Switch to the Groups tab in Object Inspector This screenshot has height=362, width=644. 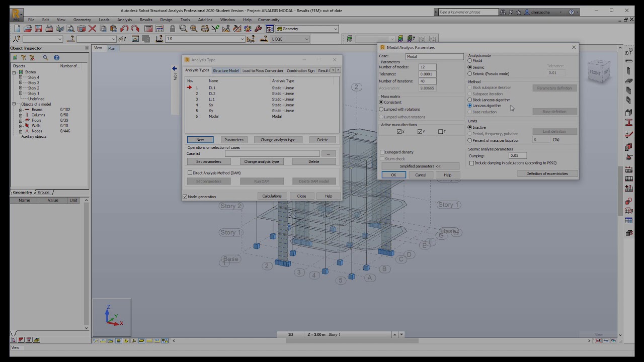click(44, 193)
